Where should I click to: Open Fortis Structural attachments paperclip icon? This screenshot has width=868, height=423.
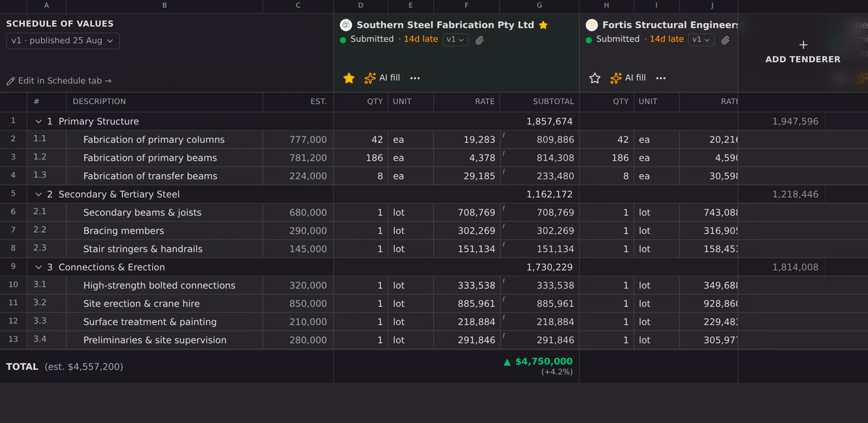click(725, 40)
